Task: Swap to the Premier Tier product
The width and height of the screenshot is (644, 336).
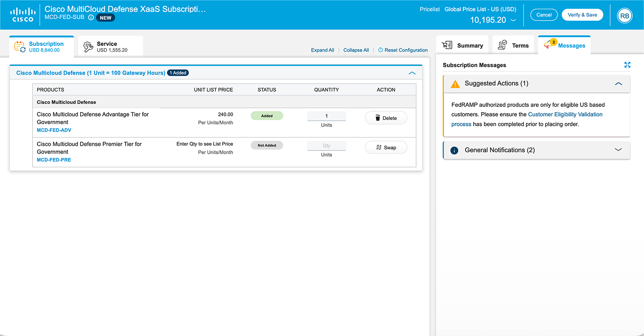Action: (386, 148)
